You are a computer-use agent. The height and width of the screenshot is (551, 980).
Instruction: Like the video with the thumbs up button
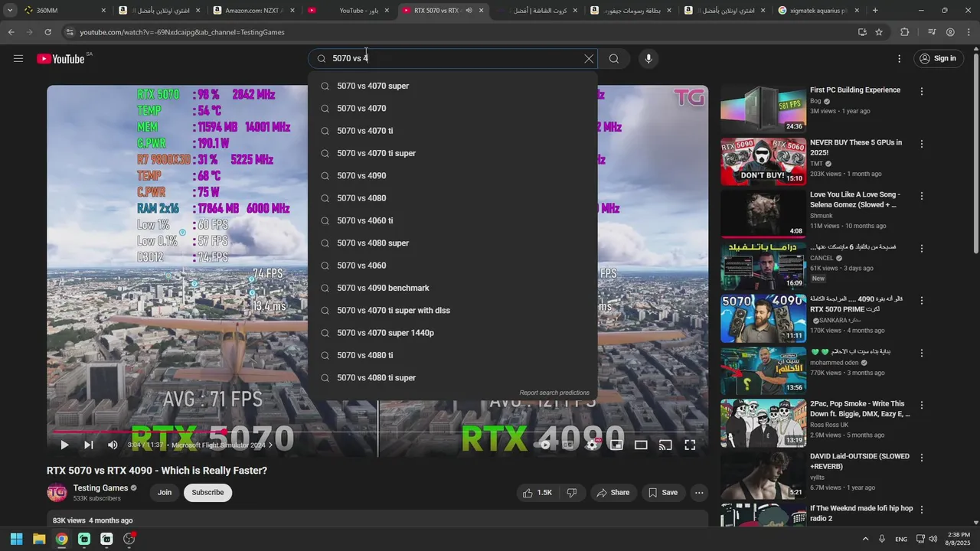pyautogui.click(x=537, y=493)
